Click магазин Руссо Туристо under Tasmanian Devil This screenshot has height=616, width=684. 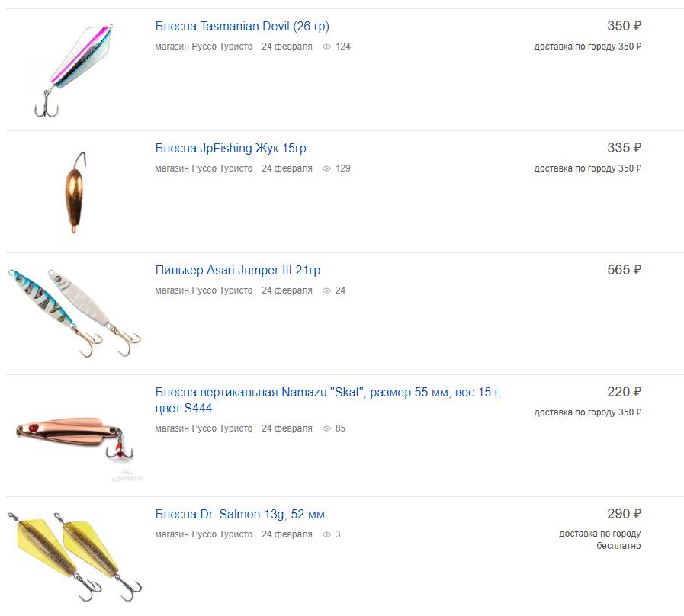(204, 47)
